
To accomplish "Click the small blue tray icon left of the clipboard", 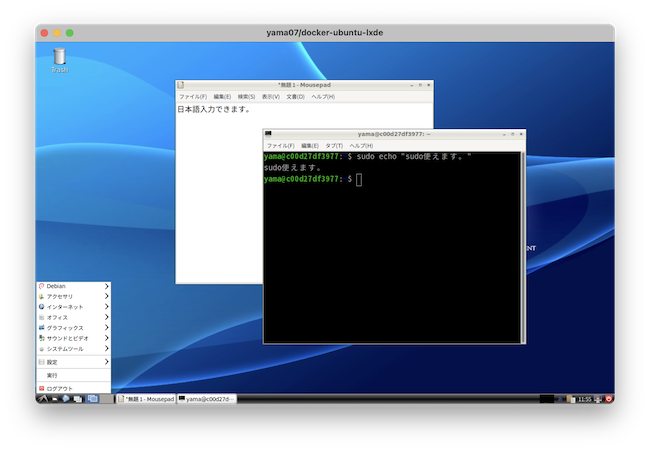I will pyautogui.click(x=560, y=400).
